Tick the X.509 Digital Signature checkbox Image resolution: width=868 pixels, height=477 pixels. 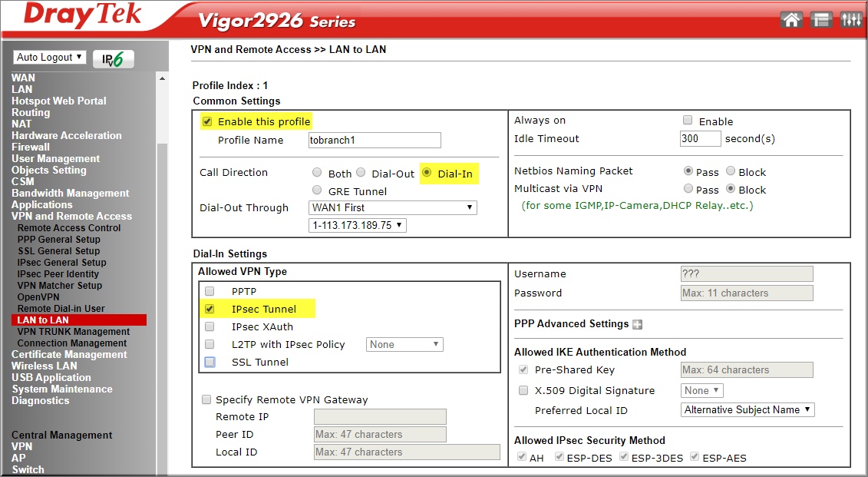(x=523, y=390)
